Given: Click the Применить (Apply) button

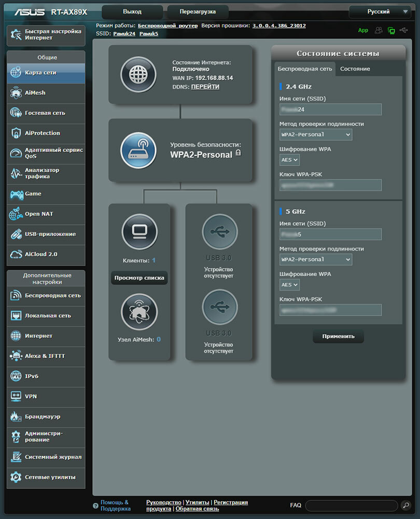Looking at the screenshot, I should tap(338, 336).
